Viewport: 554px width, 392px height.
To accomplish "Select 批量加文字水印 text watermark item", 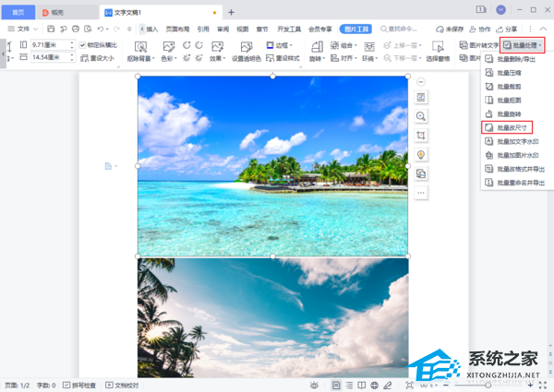I will tap(517, 141).
